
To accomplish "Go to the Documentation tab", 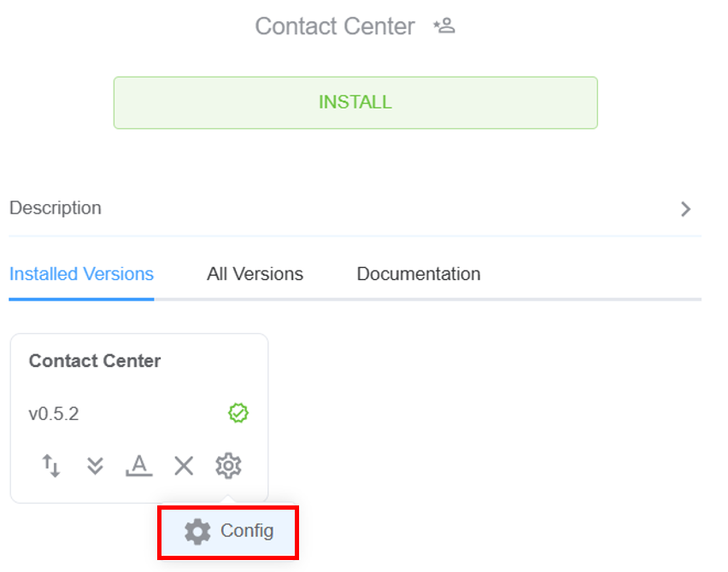I will coord(419,274).
